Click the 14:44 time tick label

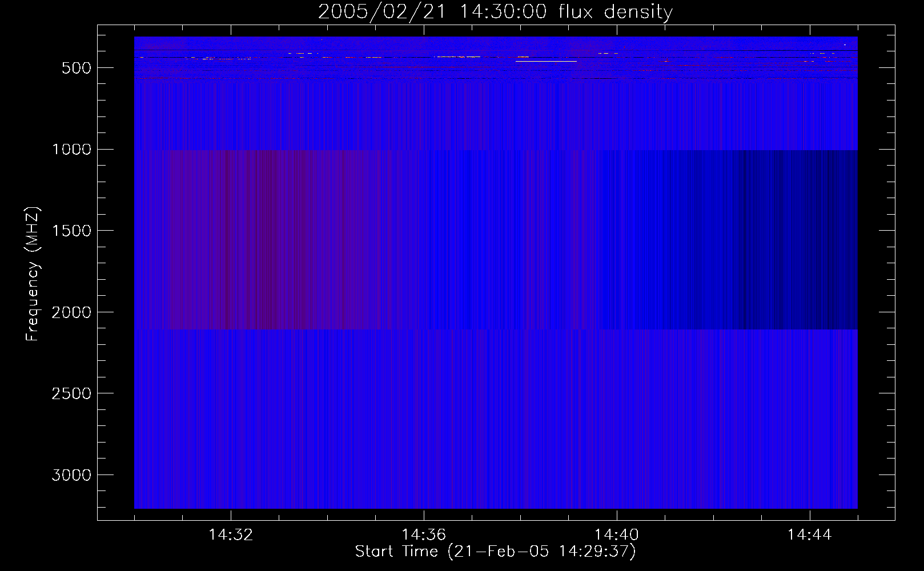[x=809, y=535]
